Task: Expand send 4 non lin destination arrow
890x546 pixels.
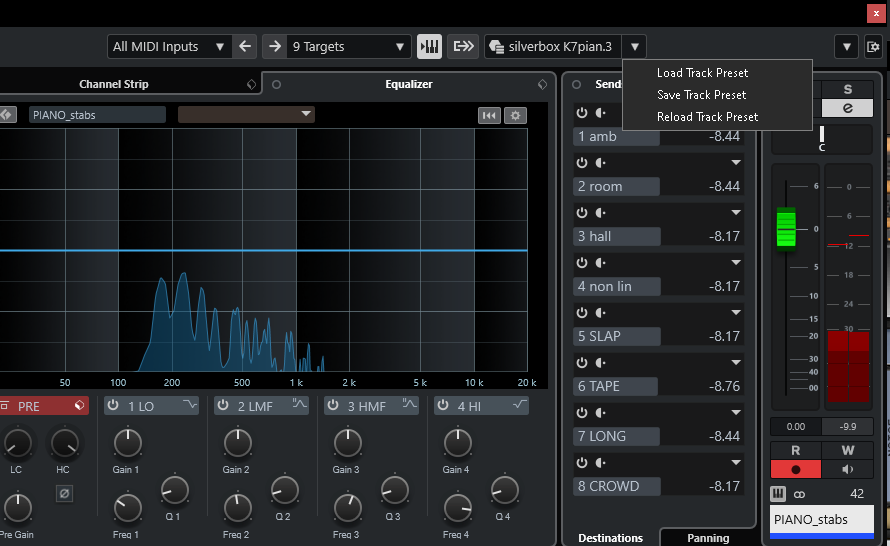Action: (x=736, y=263)
